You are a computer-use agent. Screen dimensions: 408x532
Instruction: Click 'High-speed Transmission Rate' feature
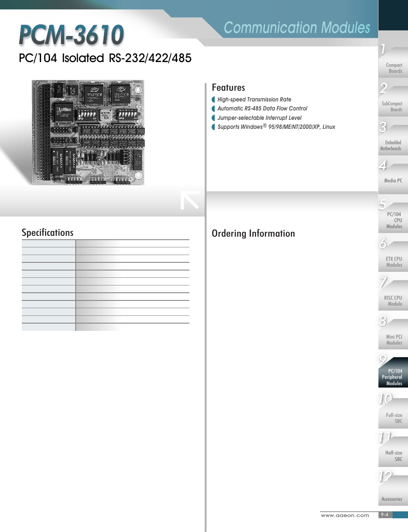pos(254,99)
